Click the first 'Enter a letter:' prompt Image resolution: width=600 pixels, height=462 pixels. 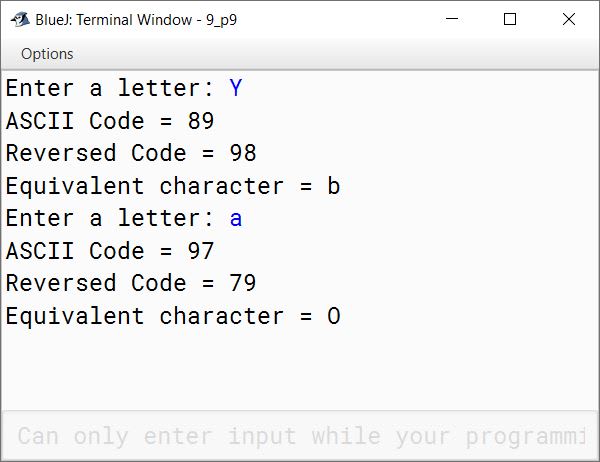point(109,88)
